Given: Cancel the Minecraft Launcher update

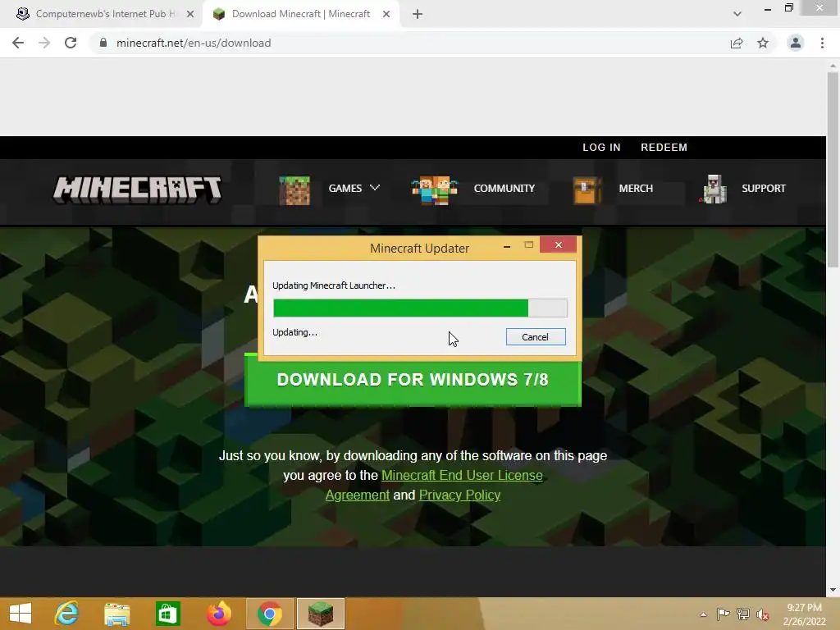Looking at the screenshot, I should (x=536, y=337).
